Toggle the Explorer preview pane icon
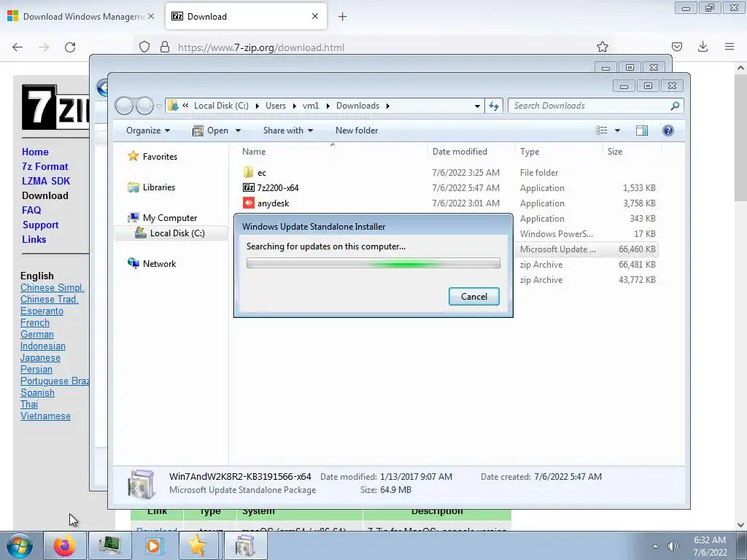 tap(642, 131)
